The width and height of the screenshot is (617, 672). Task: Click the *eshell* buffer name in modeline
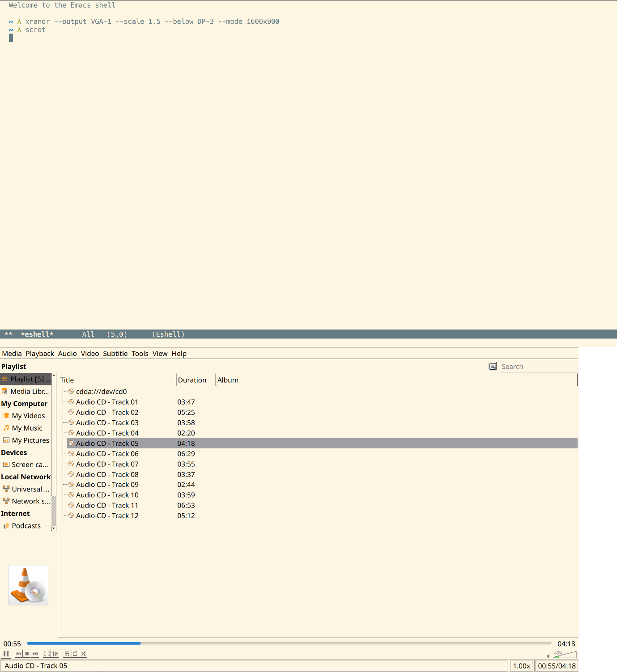click(37, 334)
